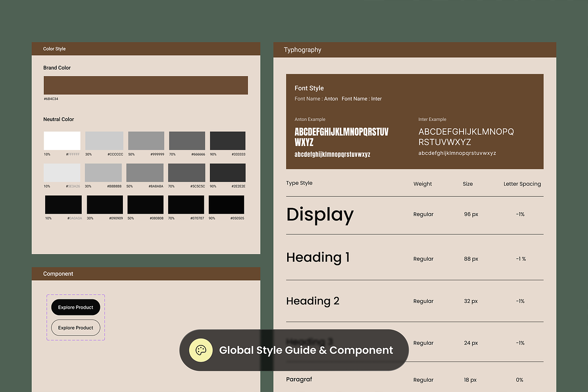Select the #999999 gray swatch
588x392 pixels.
coord(146,141)
